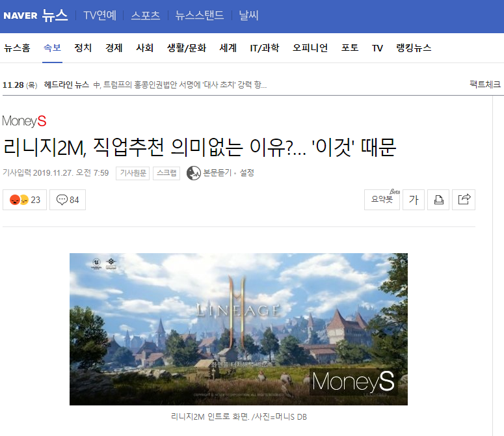Click the Lineage 2M intro image

tap(239, 329)
